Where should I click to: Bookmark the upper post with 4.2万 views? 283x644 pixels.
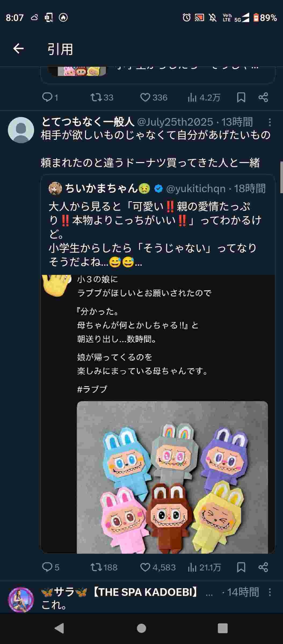click(241, 97)
